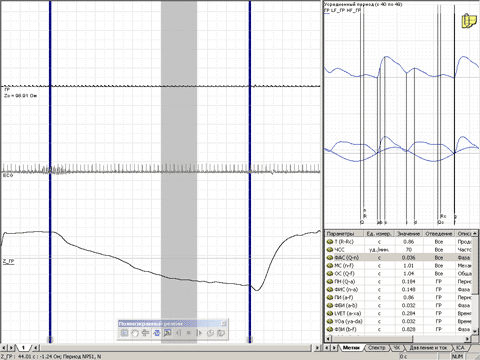Select the hand pan tool
This screenshot has width=480, height=360.
[x=135, y=333]
